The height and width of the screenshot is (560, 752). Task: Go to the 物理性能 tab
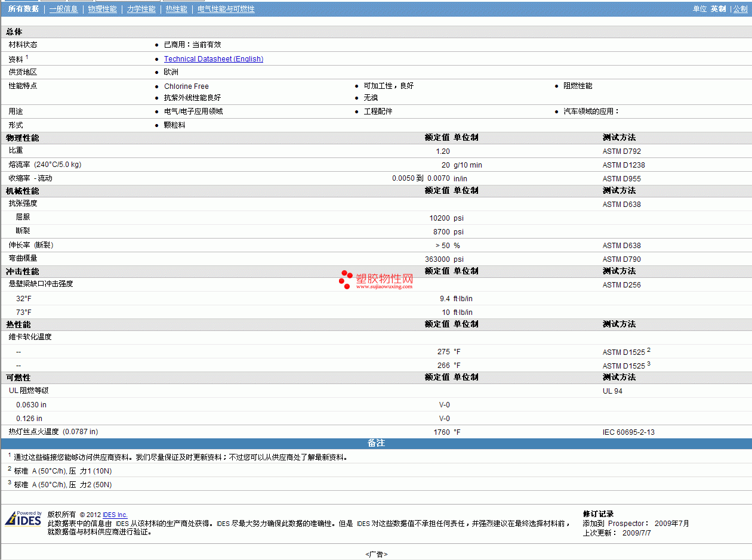[102, 9]
